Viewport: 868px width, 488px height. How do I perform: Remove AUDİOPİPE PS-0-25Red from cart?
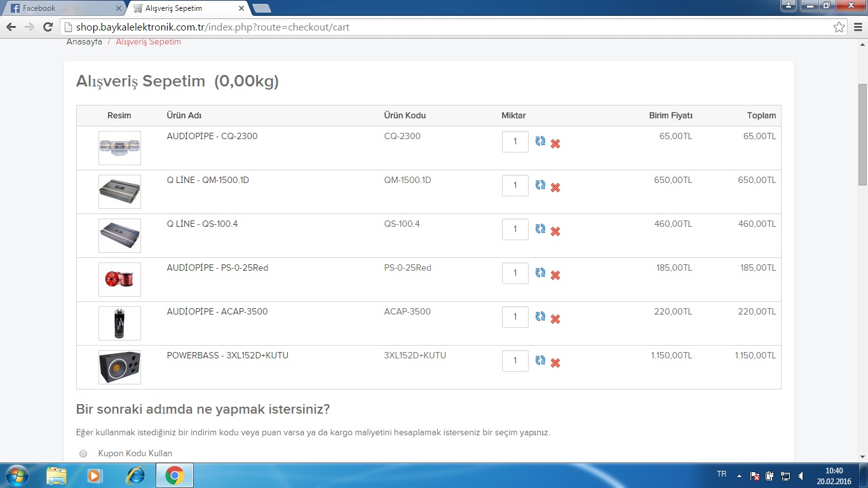(x=555, y=275)
